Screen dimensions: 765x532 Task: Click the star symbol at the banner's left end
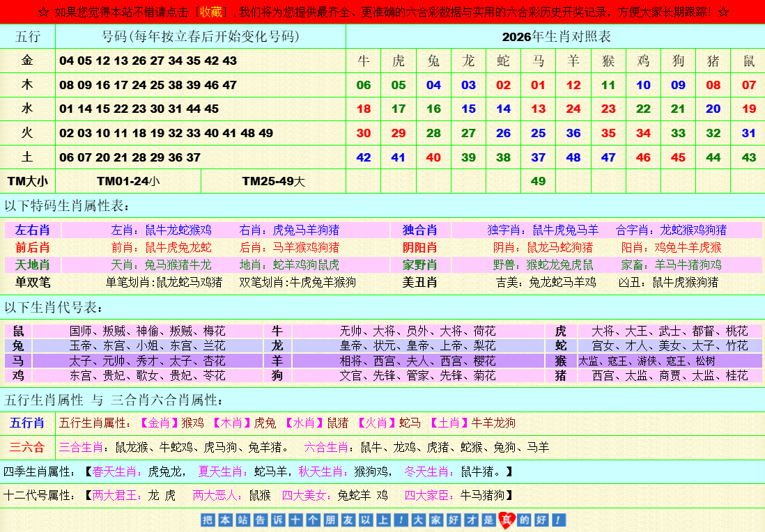point(43,12)
